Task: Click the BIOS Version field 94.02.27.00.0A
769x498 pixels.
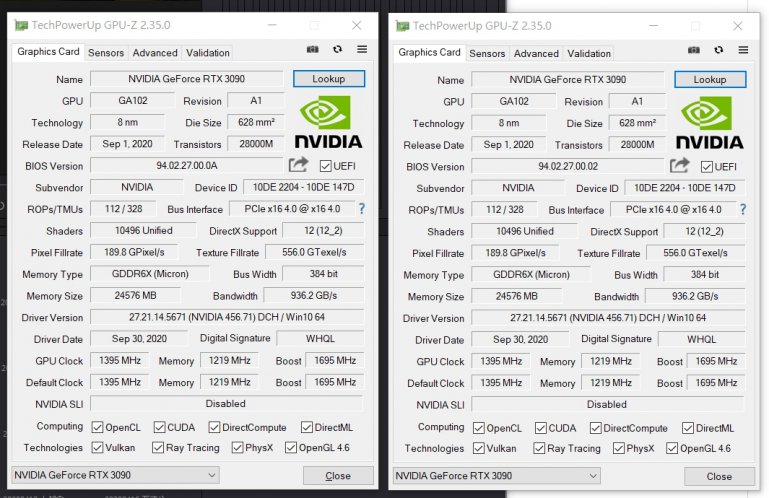Action: click(x=186, y=165)
